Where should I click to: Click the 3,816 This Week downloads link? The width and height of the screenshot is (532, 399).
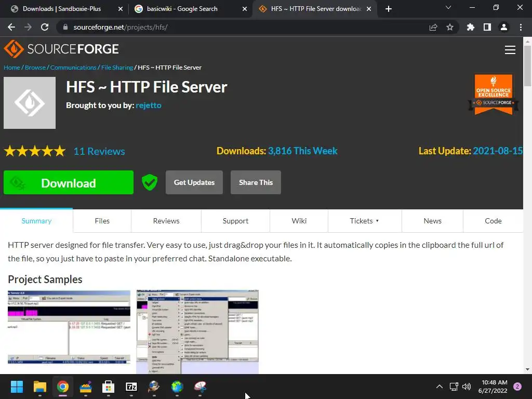pyautogui.click(x=303, y=151)
